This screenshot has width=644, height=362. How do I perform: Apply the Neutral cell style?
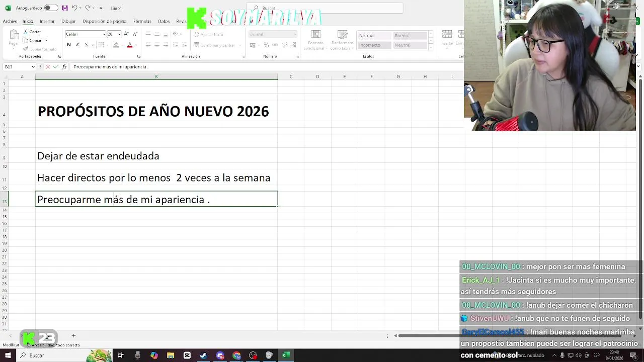[x=410, y=45]
